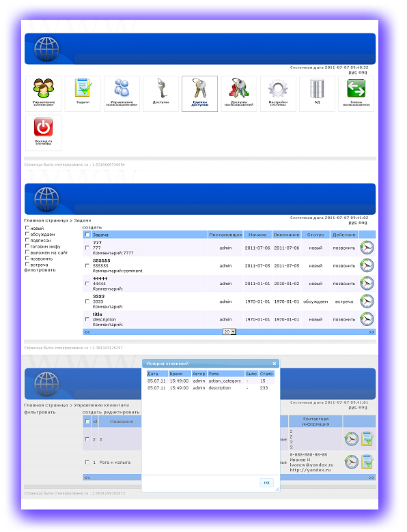This screenshot has width=407, height=532.
Task: Sort tasks by Статус column header
Action: point(315,235)
